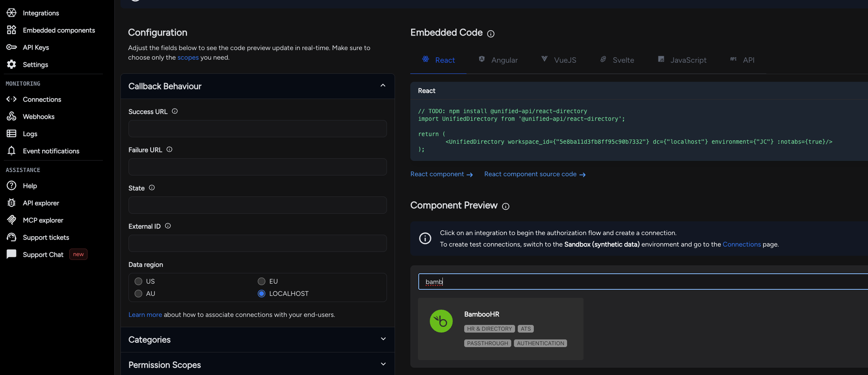The image size is (868, 375).
Task: Open the MCP explorer icon
Action: click(x=11, y=220)
